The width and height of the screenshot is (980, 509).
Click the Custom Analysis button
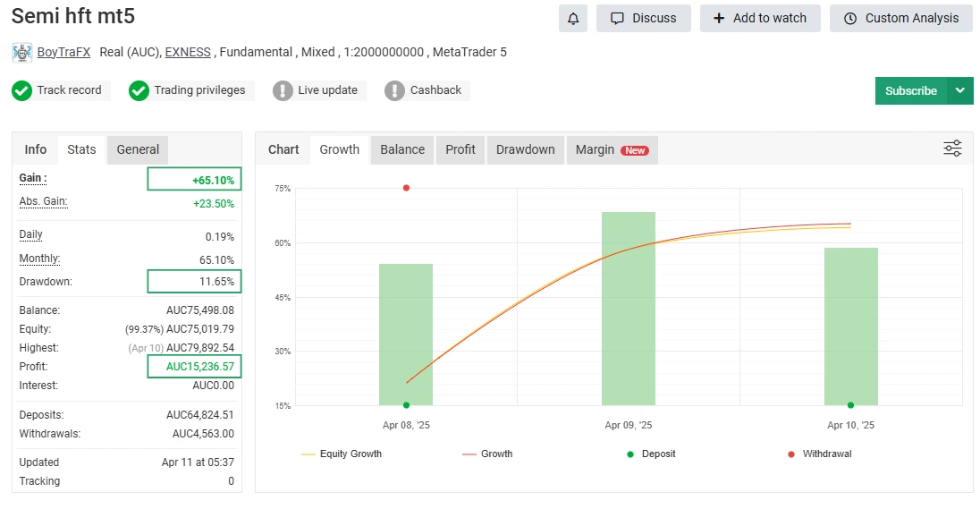[900, 18]
